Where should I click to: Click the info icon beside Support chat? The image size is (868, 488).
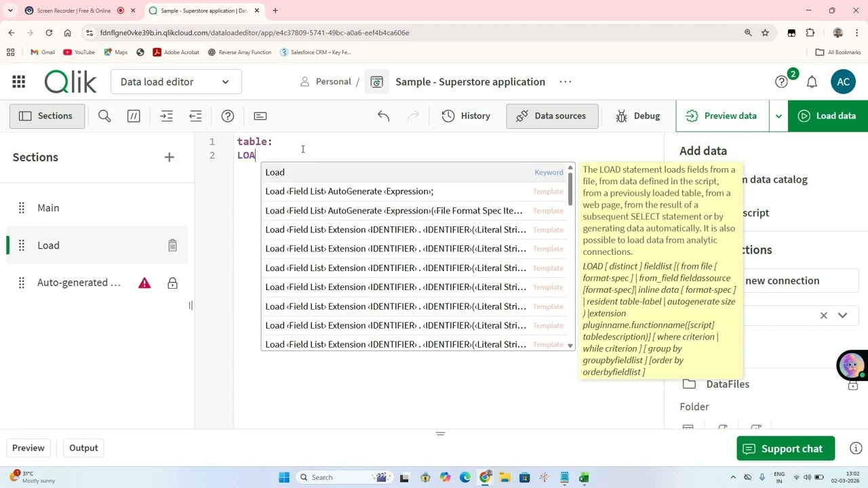[x=856, y=449]
